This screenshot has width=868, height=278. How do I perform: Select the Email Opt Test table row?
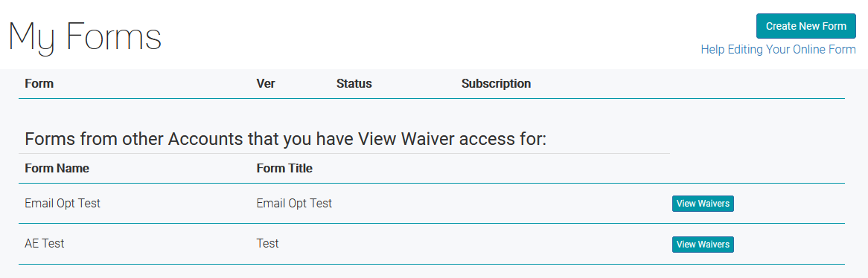pyautogui.click(x=432, y=204)
